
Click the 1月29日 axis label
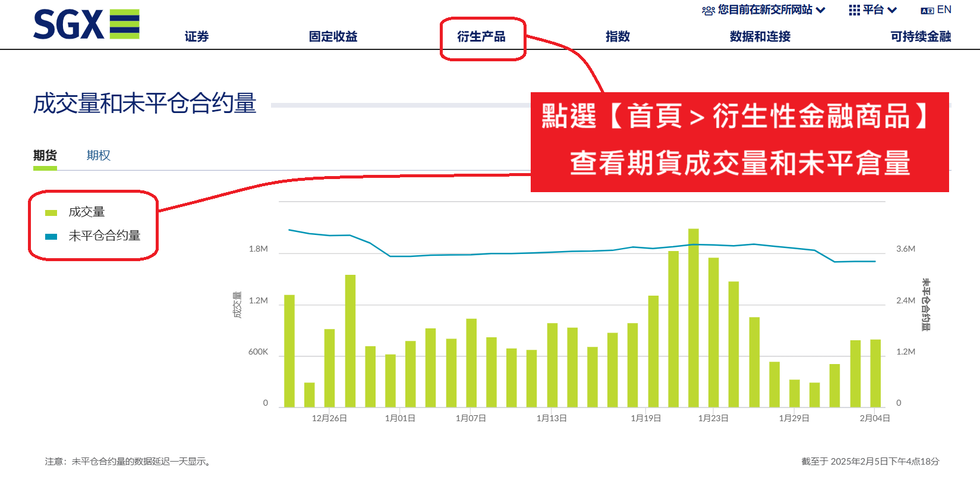(x=794, y=419)
